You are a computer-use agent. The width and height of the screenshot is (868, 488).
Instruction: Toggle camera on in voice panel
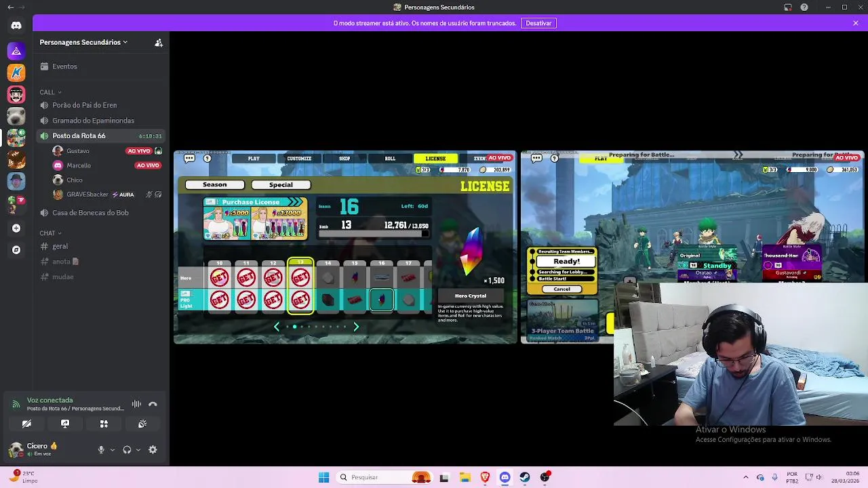[x=26, y=424]
